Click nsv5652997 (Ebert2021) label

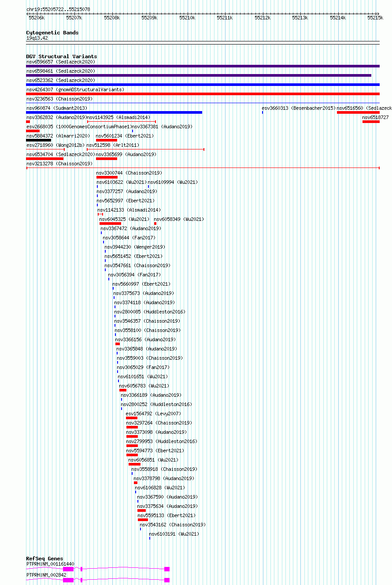[x=126, y=201]
